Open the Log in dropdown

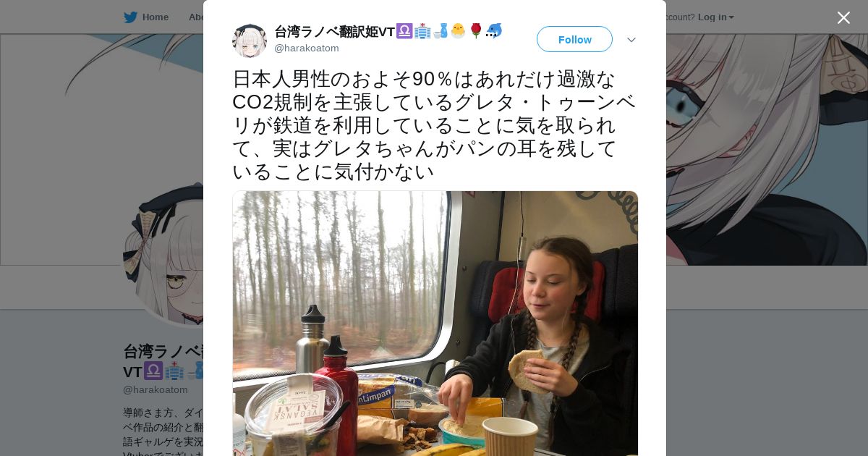(x=715, y=17)
